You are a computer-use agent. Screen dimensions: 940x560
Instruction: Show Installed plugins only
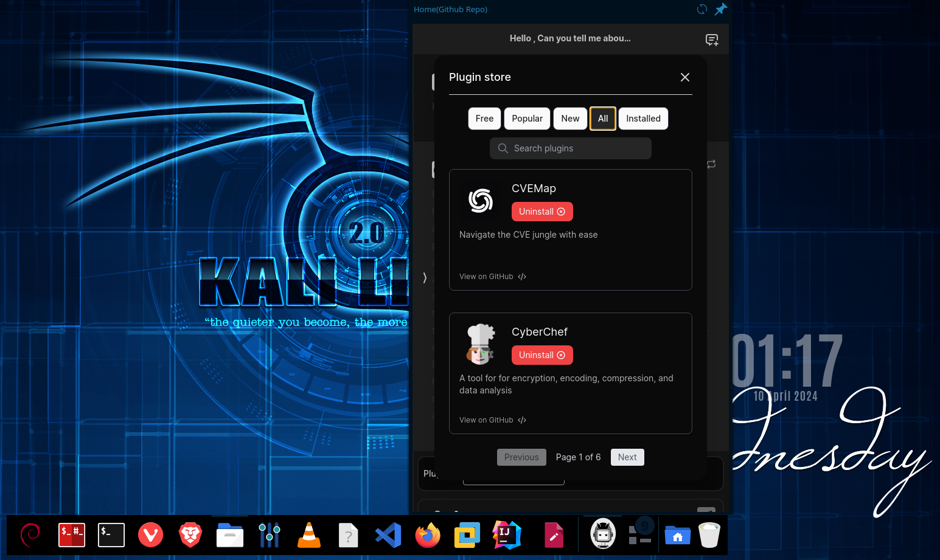click(x=643, y=119)
